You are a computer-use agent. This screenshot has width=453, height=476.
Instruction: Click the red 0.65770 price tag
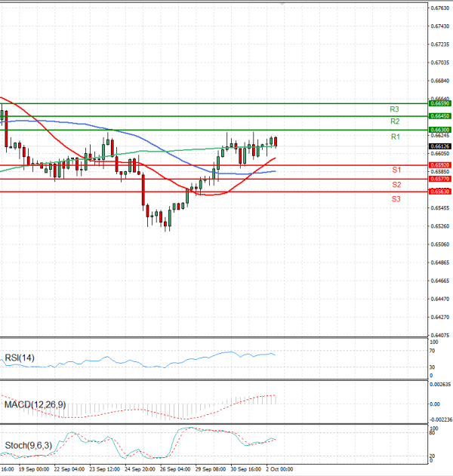tap(440, 179)
